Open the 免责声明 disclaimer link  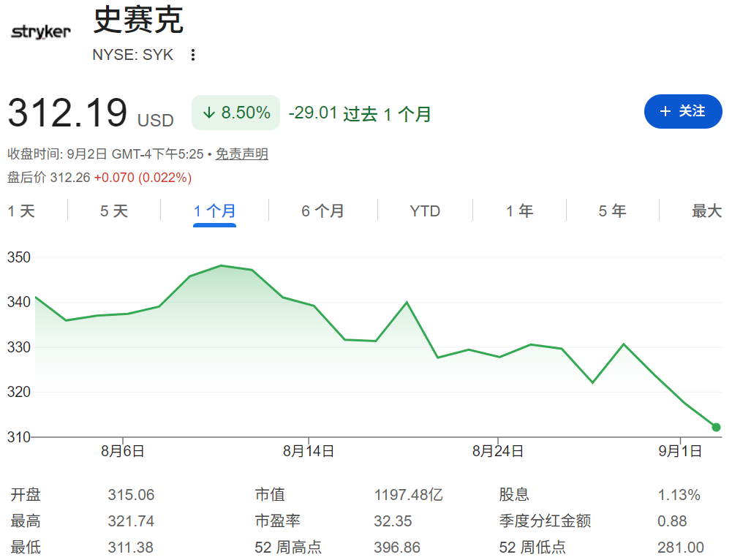(x=242, y=154)
